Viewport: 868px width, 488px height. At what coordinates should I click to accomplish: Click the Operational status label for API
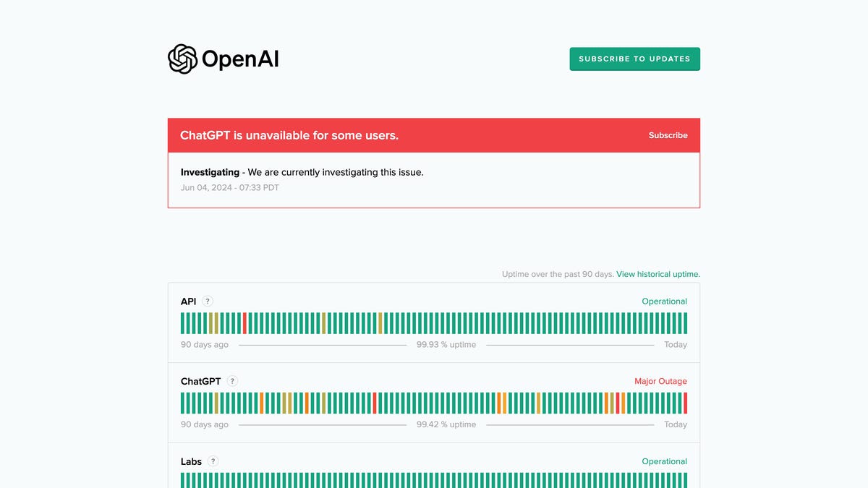[x=664, y=301]
